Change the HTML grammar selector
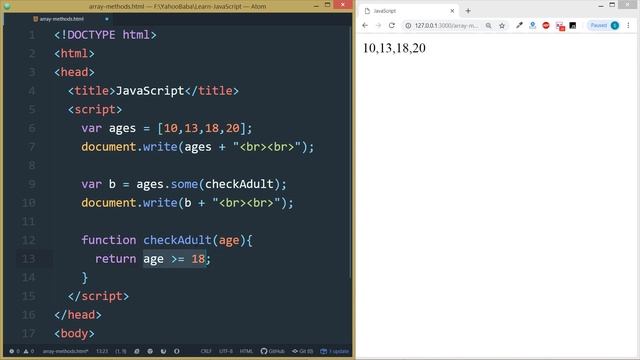The width and height of the screenshot is (640, 360). coord(246,351)
